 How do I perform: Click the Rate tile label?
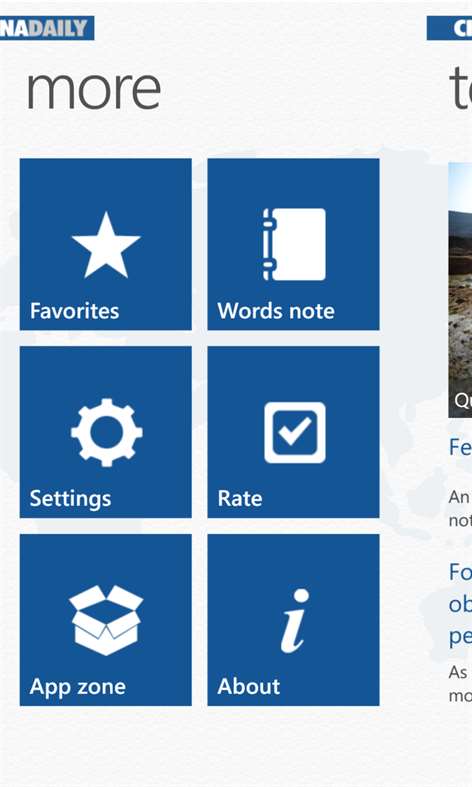pos(240,498)
